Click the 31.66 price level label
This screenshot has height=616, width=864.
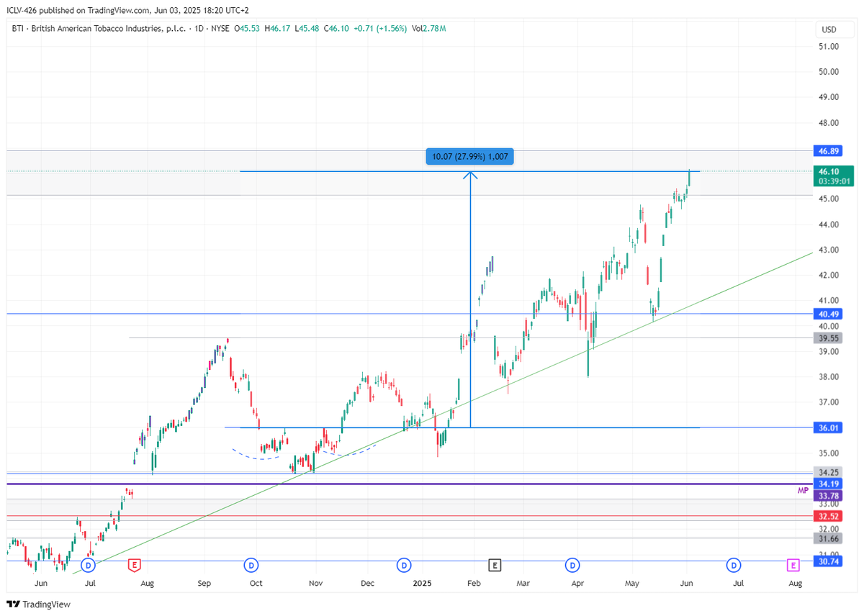[x=829, y=538]
